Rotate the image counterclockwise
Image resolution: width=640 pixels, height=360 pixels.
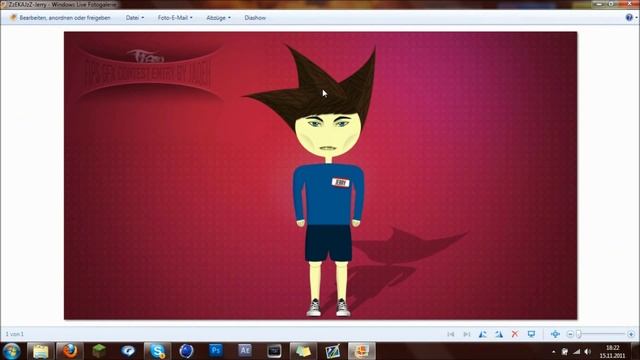pos(483,334)
